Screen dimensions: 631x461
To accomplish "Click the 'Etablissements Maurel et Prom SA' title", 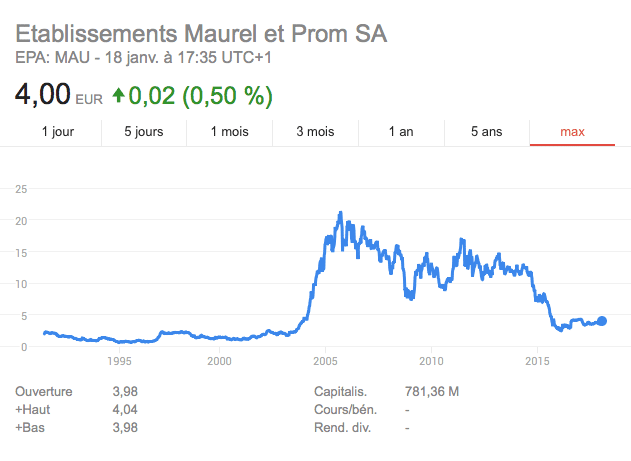I will click(201, 33).
